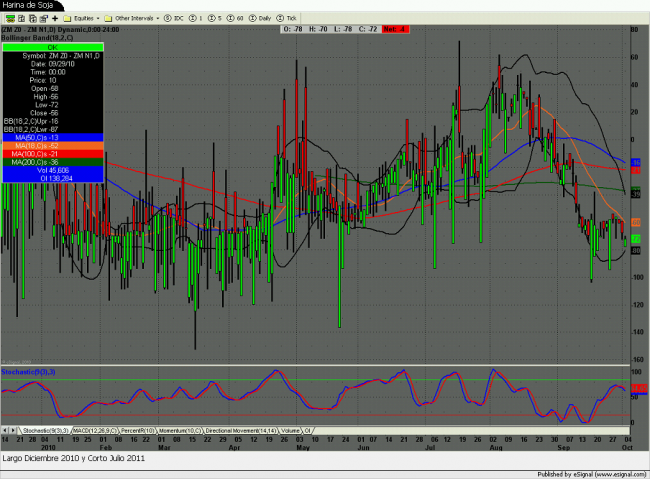The height and width of the screenshot is (479, 650).
Task: Open the PercentR(10) study tab
Action: click(138, 431)
